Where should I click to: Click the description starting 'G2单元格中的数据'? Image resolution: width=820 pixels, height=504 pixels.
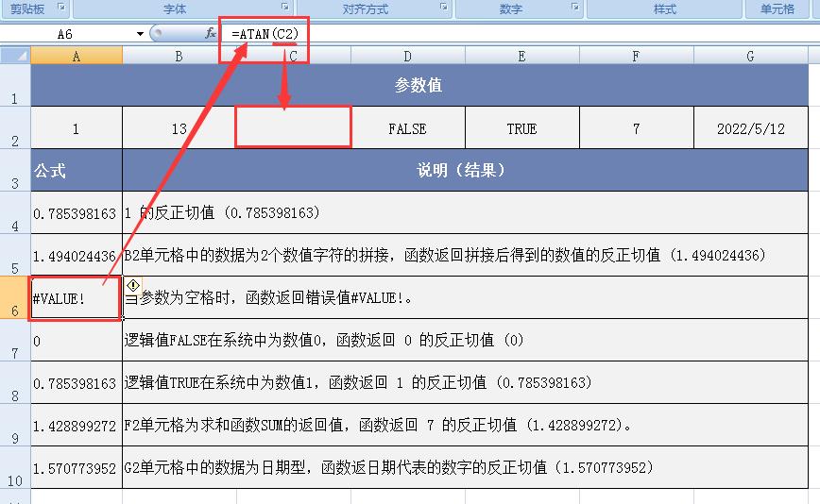pyautogui.click(x=466, y=467)
